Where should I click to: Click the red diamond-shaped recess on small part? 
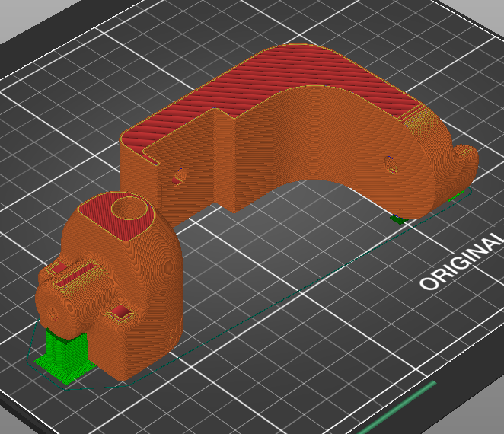point(120,312)
